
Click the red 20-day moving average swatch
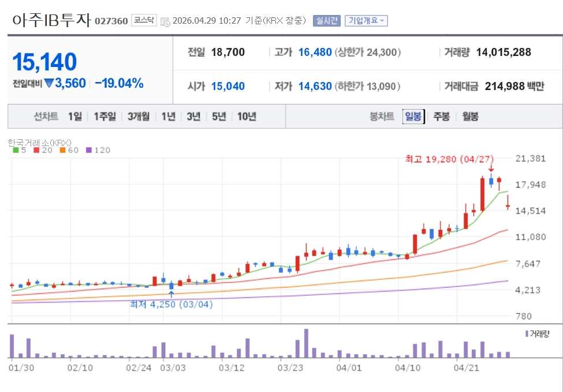[x=36, y=150]
